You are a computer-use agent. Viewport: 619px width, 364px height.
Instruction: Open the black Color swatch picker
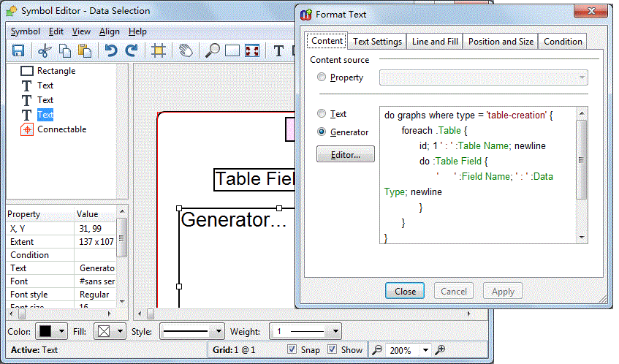[52, 331]
